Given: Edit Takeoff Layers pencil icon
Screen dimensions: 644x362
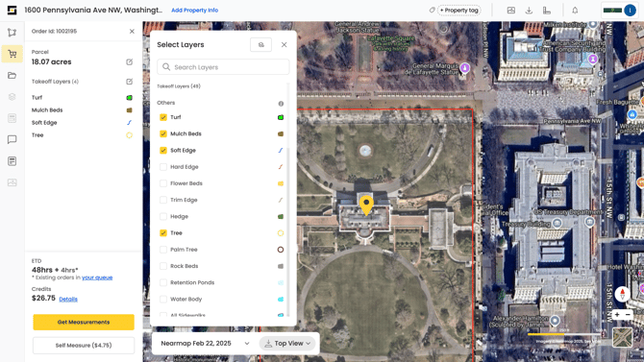Looking at the screenshot, I should click(x=130, y=82).
